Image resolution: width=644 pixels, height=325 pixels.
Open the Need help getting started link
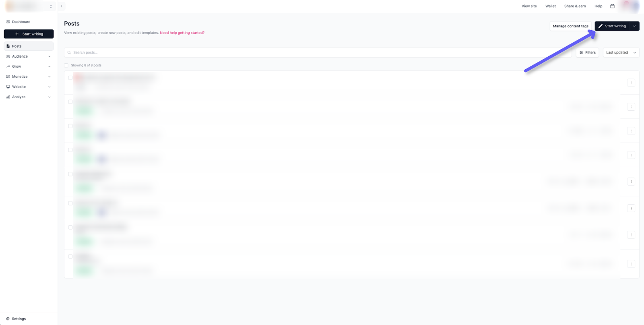(x=182, y=33)
